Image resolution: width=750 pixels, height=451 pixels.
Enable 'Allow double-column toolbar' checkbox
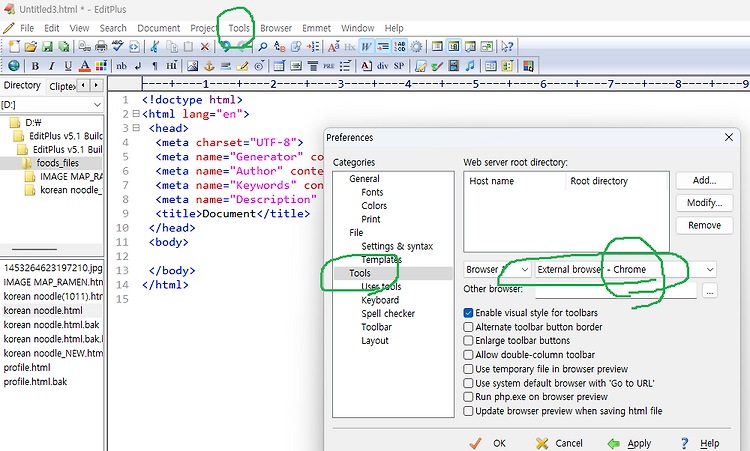(469, 355)
